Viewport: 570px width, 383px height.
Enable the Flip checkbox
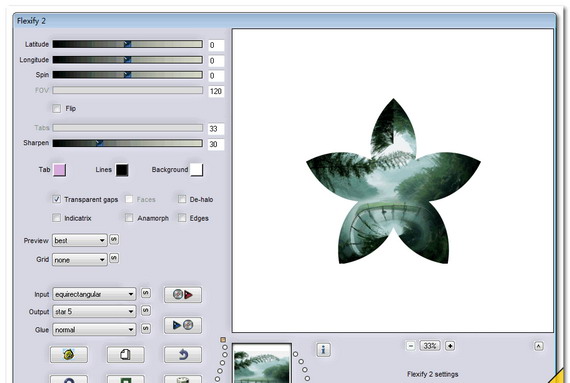point(56,108)
